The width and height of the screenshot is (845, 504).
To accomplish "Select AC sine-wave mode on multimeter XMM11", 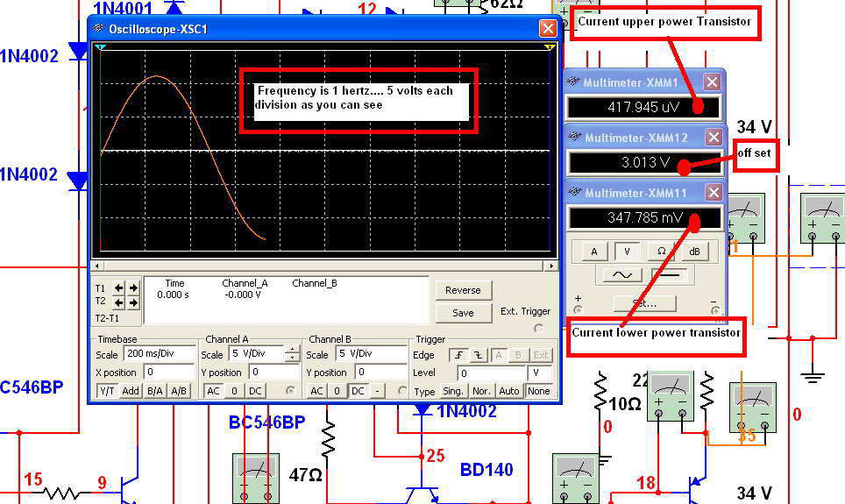I will point(621,275).
